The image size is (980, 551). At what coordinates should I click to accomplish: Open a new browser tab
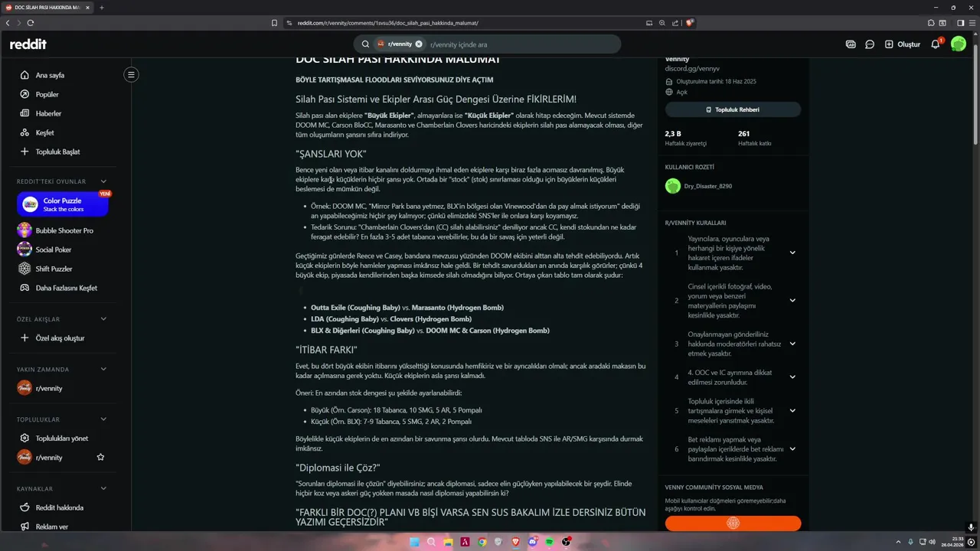(x=101, y=8)
